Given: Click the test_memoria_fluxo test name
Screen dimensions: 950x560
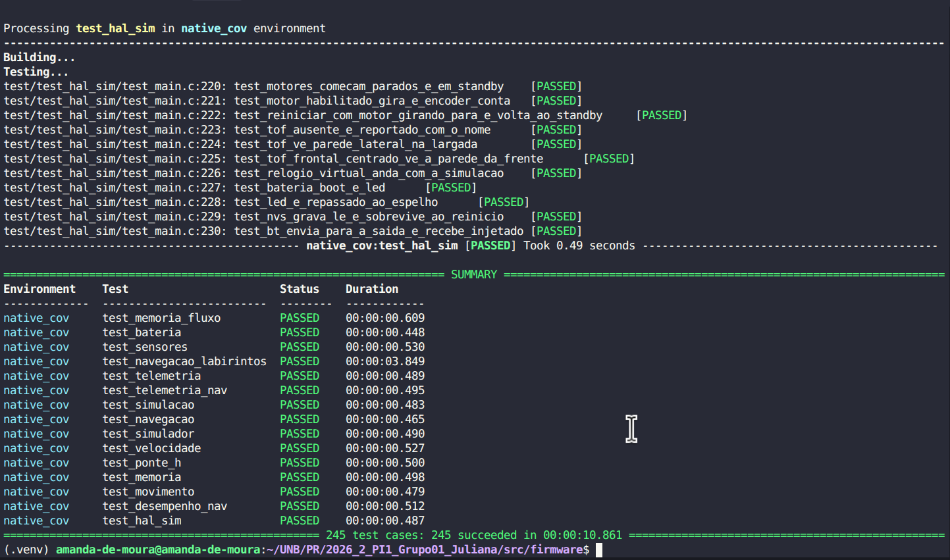Looking at the screenshot, I should pyautogui.click(x=161, y=318).
